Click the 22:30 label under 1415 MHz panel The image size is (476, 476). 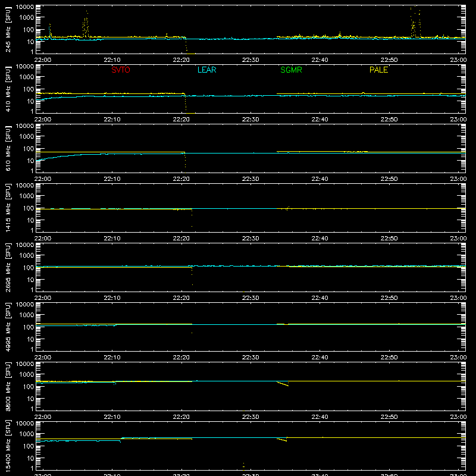click(250, 239)
